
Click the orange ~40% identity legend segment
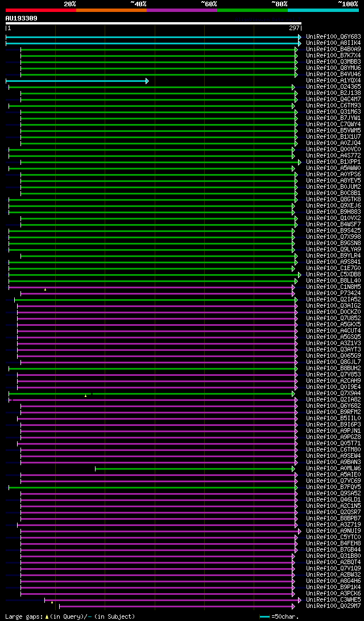pyautogui.click(x=111, y=10)
